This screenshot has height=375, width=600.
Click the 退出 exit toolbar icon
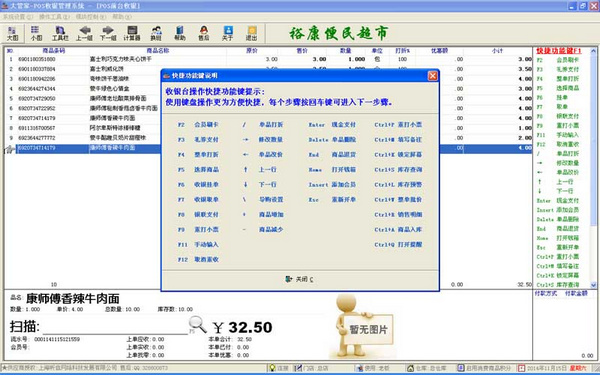pos(251,33)
